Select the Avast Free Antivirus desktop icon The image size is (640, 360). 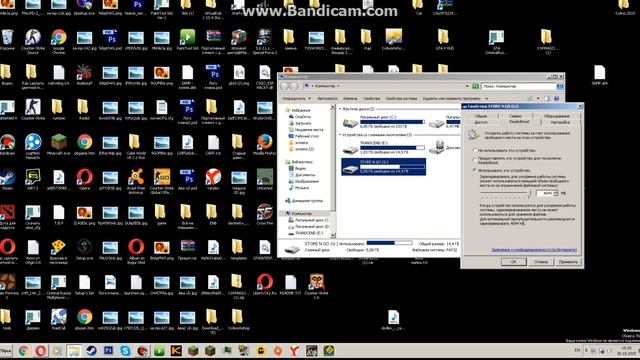pos(136,182)
